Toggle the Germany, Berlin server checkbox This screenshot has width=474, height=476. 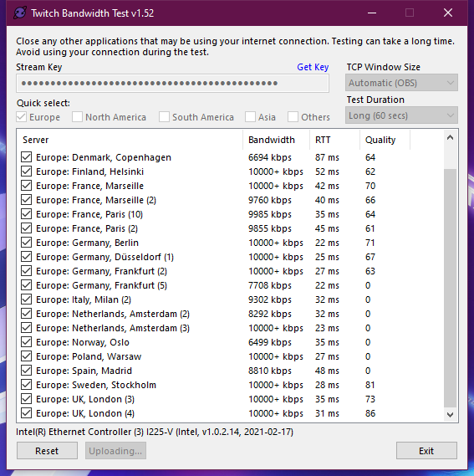pyautogui.click(x=27, y=243)
